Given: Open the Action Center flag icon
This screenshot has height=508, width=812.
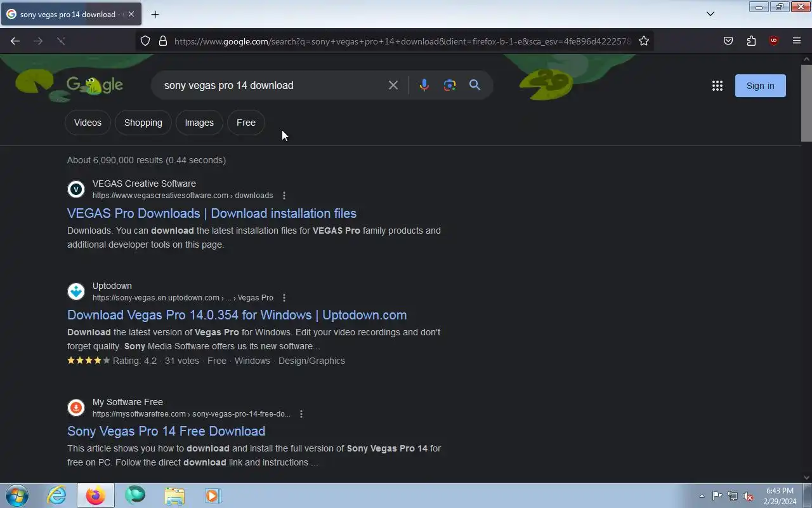Looking at the screenshot, I should pyautogui.click(x=717, y=496).
